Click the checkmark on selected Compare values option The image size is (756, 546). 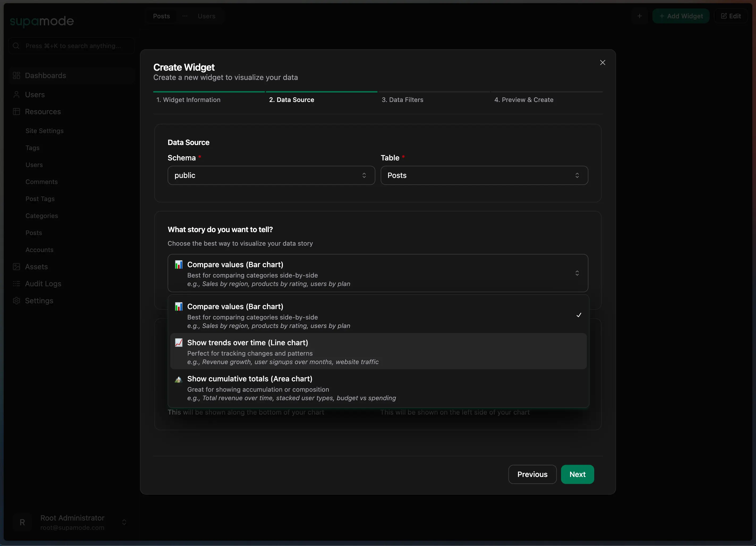[x=579, y=315]
